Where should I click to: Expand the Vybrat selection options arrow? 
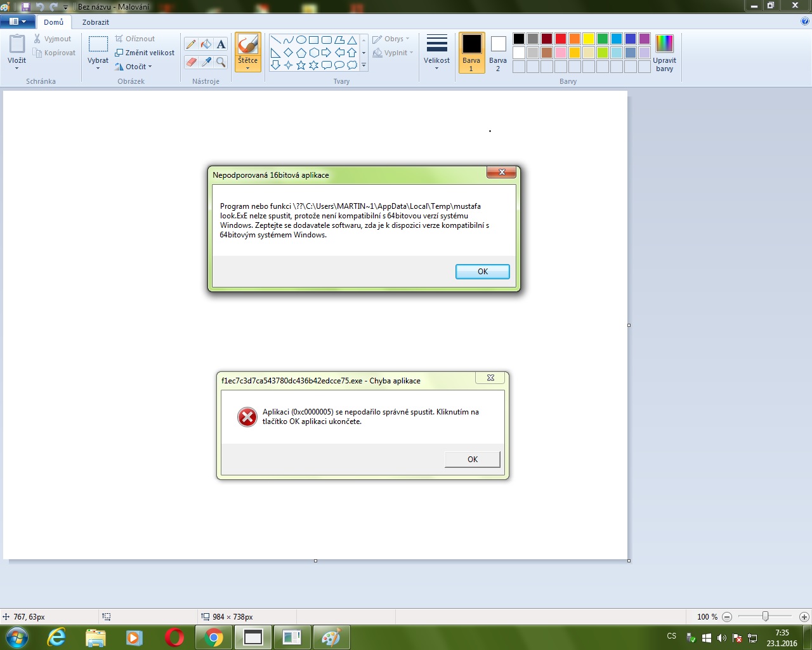click(98, 68)
